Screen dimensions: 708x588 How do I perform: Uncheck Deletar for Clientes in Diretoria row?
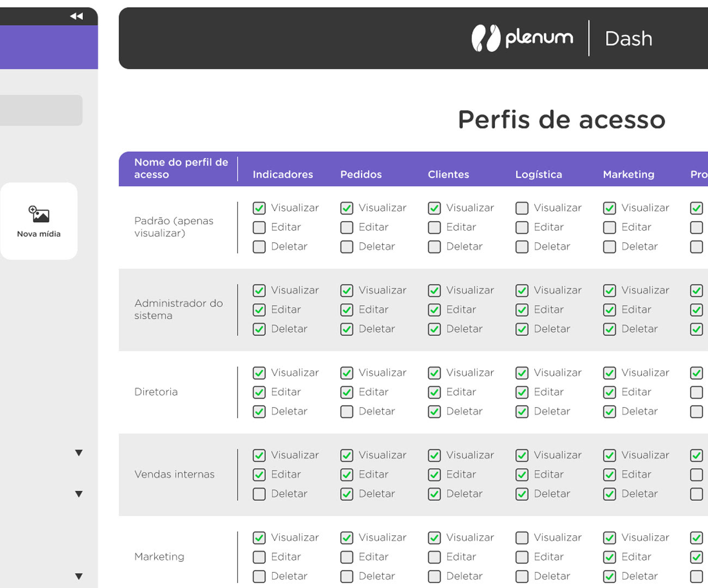pyautogui.click(x=434, y=412)
